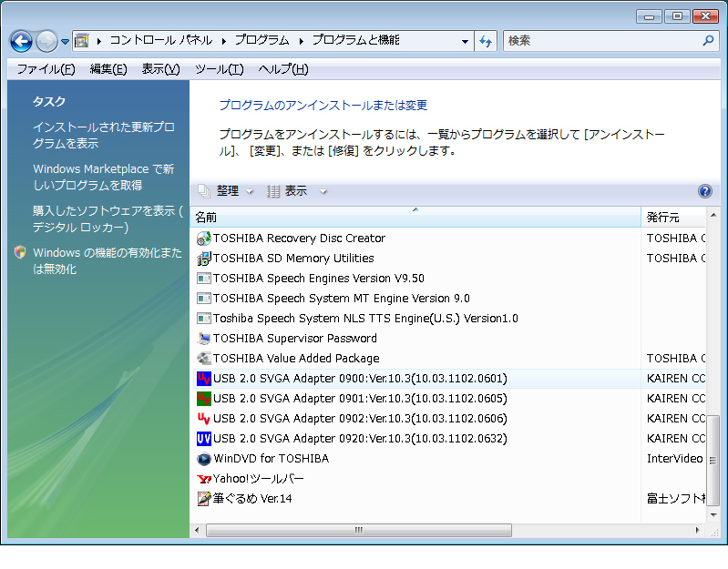The width and height of the screenshot is (728, 569).
Task: Click the forward navigation arrow button
Action: [x=46, y=41]
